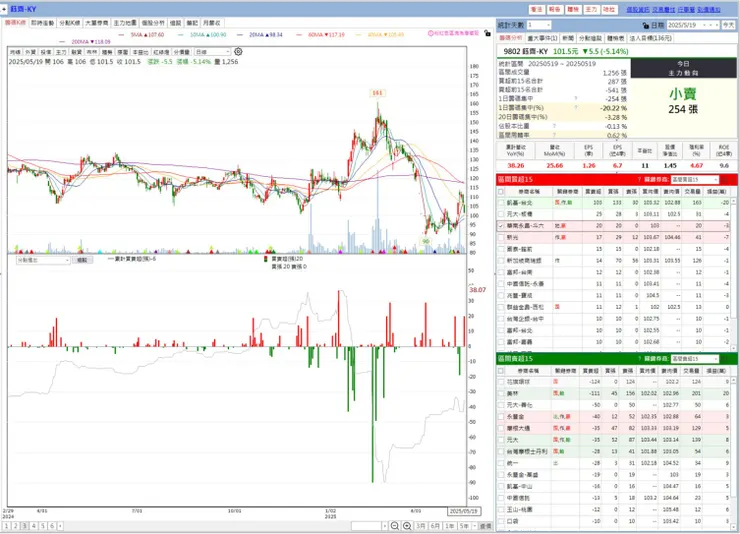Click the arrow icon left of the stock title

click(4, 9)
